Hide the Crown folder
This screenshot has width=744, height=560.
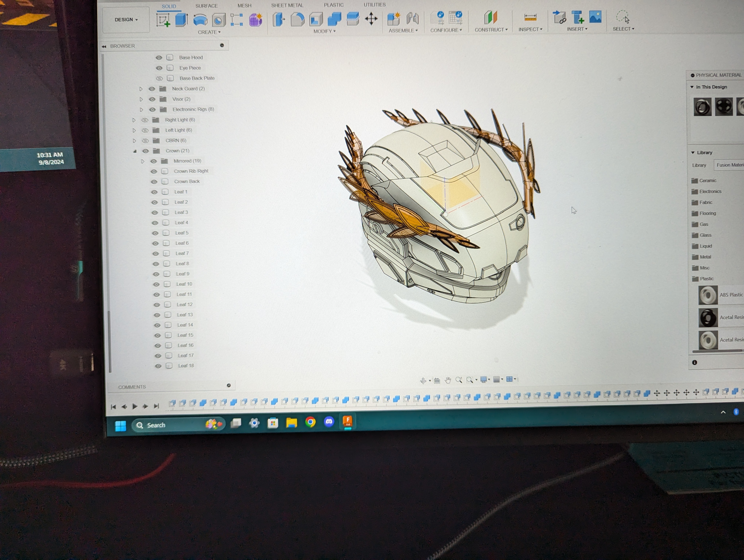pos(146,151)
